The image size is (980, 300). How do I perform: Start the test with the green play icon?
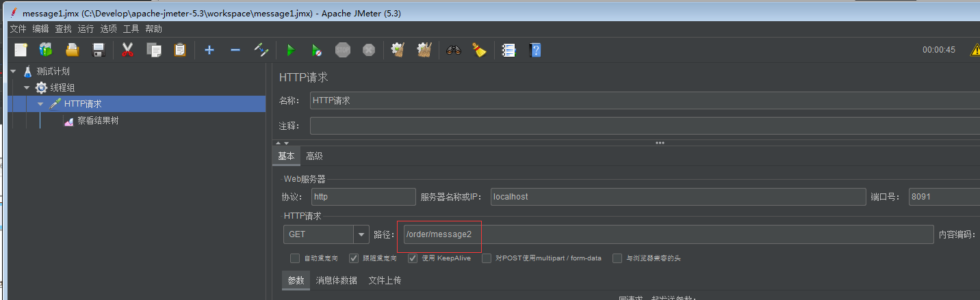pyautogui.click(x=290, y=50)
